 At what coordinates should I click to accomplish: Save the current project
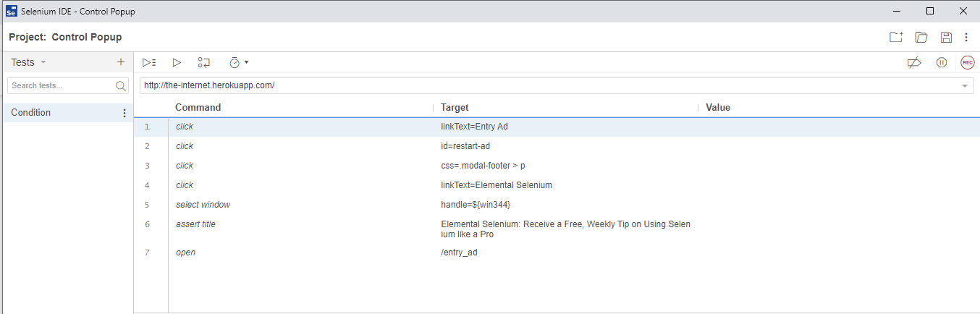pos(945,37)
